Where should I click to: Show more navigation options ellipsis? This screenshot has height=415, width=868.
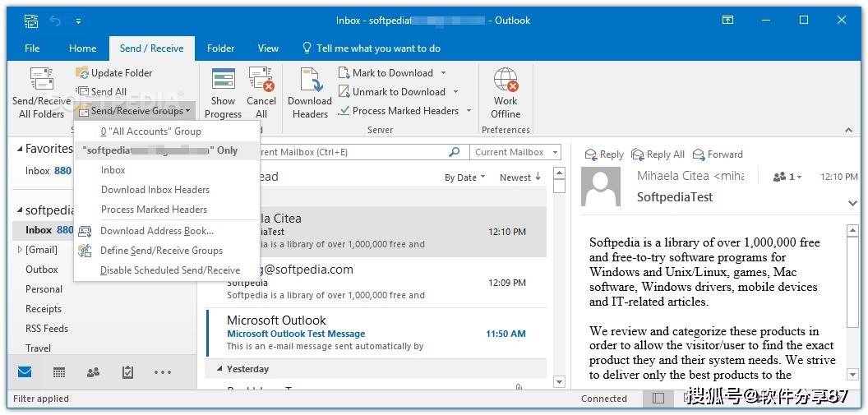163,372
